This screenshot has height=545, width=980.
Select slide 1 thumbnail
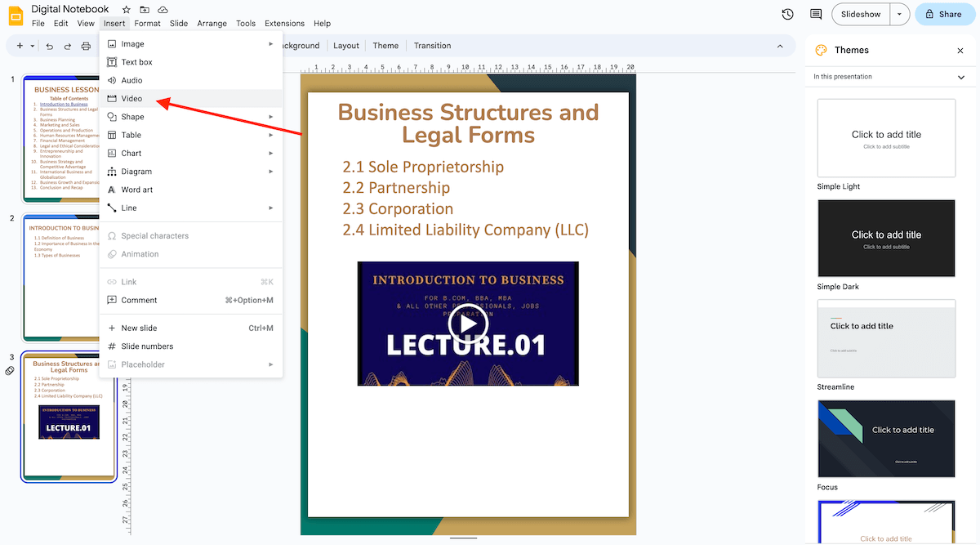pos(61,139)
